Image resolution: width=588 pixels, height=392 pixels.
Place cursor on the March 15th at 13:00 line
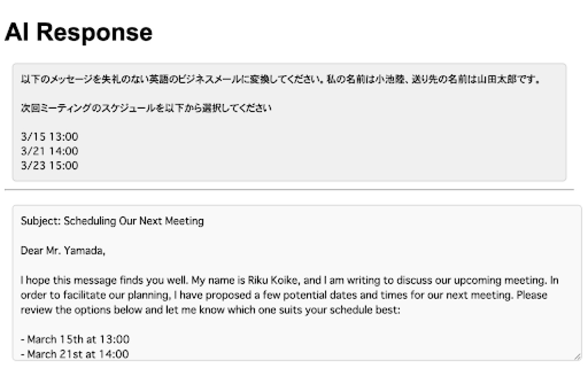pyautogui.click(x=75, y=339)
